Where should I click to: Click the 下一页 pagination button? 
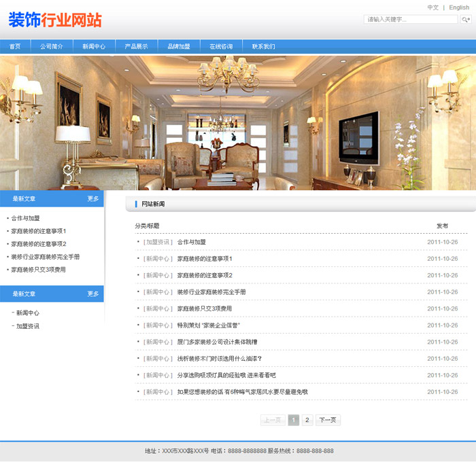tap(328, 420)
